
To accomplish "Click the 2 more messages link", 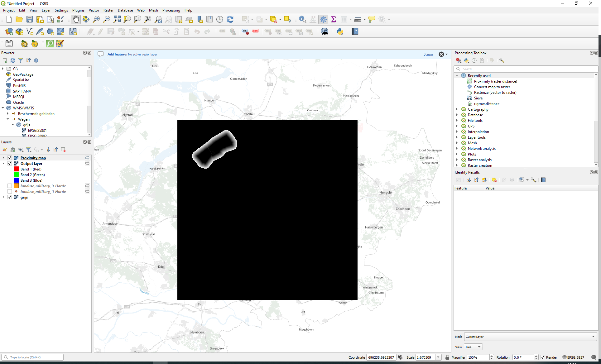I will coord(428,55).
